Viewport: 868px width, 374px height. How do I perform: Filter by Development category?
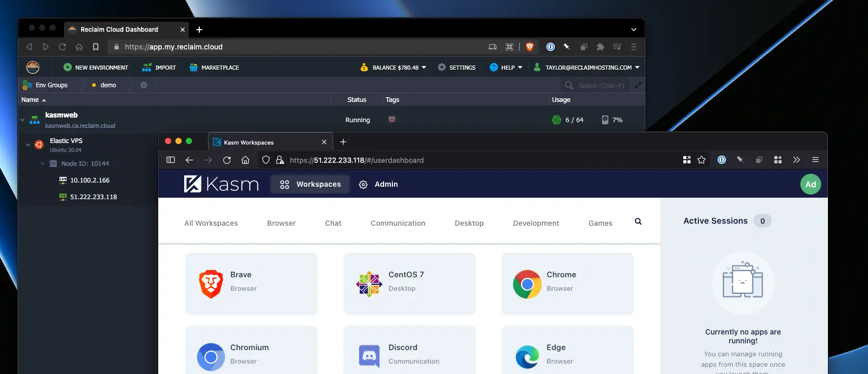point(536,223)
